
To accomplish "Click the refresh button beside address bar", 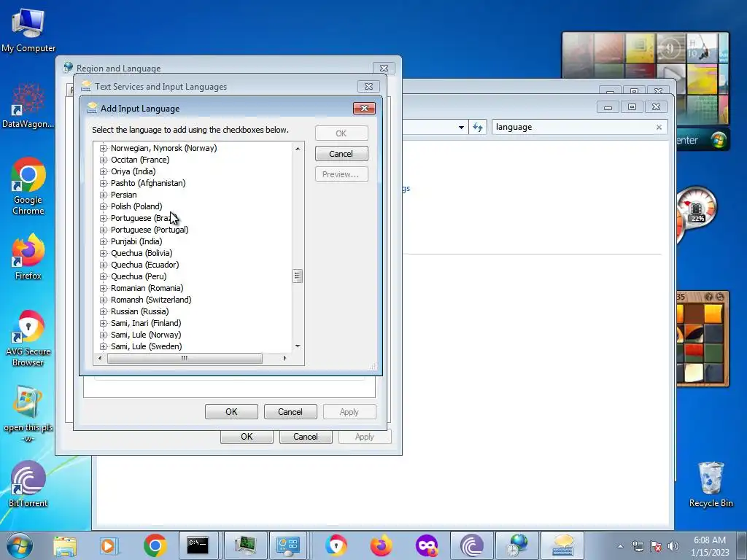I will click(x=478, y=127).
